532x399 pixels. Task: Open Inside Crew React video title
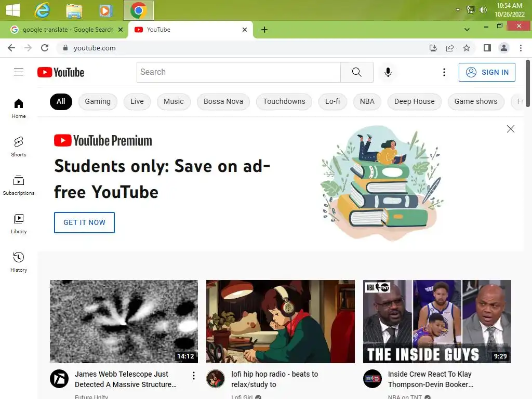[x=431, y=379]
